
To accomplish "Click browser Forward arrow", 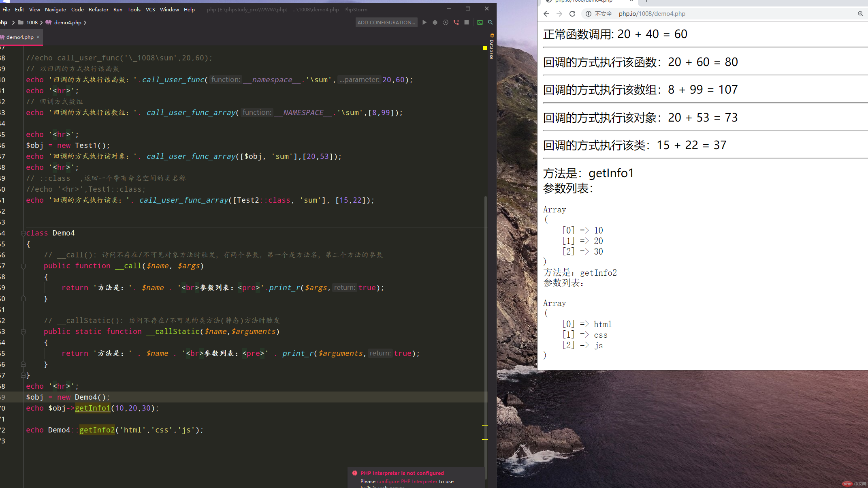I will (x=559, y=14).
